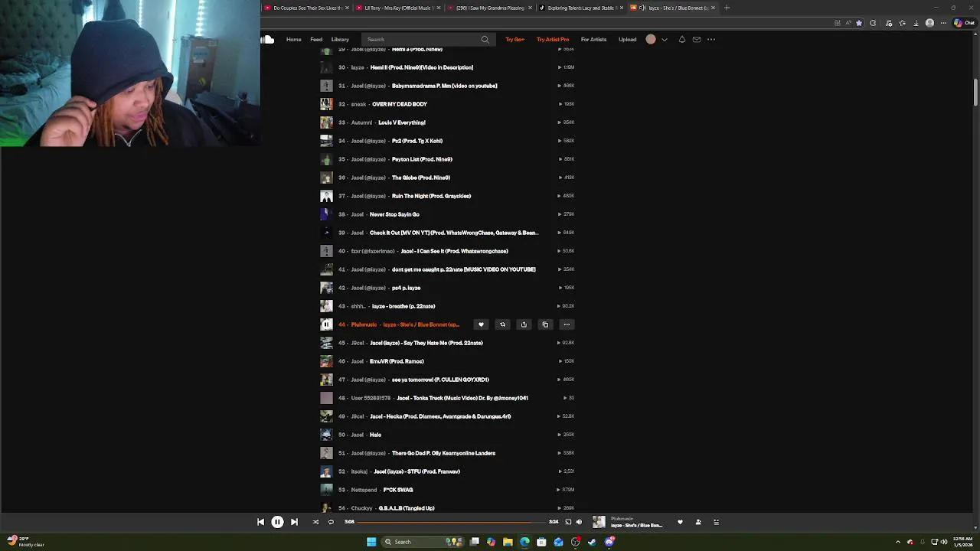
Task: Select track Never Stop Sayin Go
Action: click(394, 214)
